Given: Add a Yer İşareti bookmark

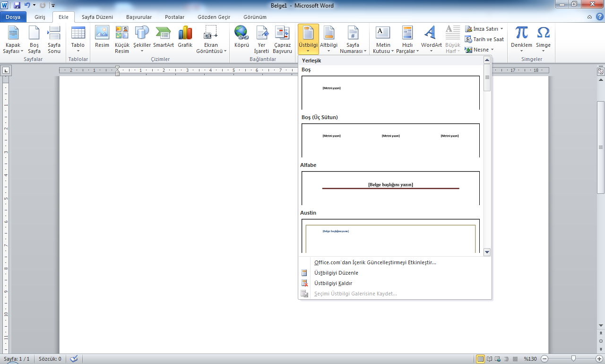Looking at the screenshot, I should coord(261,40).
